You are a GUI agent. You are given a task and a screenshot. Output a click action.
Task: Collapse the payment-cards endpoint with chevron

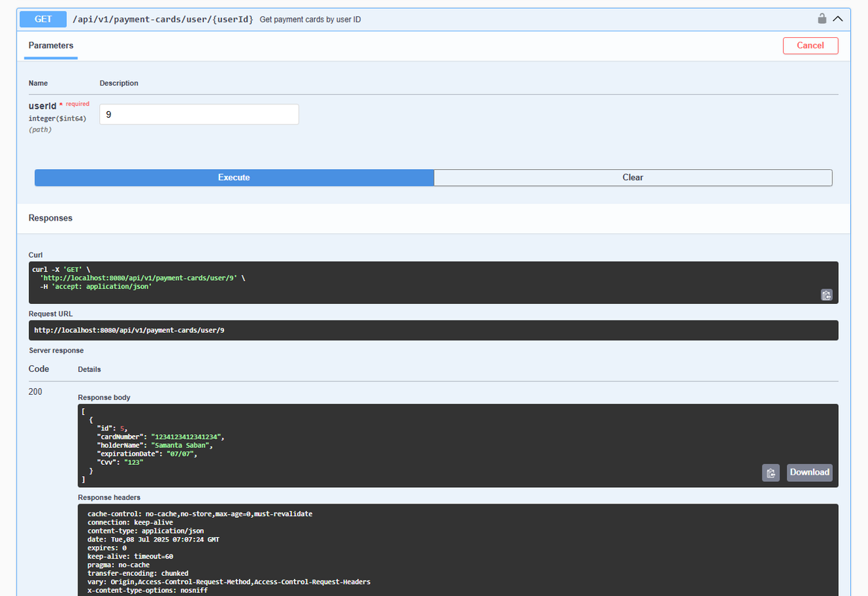click(x=838, y=19)
